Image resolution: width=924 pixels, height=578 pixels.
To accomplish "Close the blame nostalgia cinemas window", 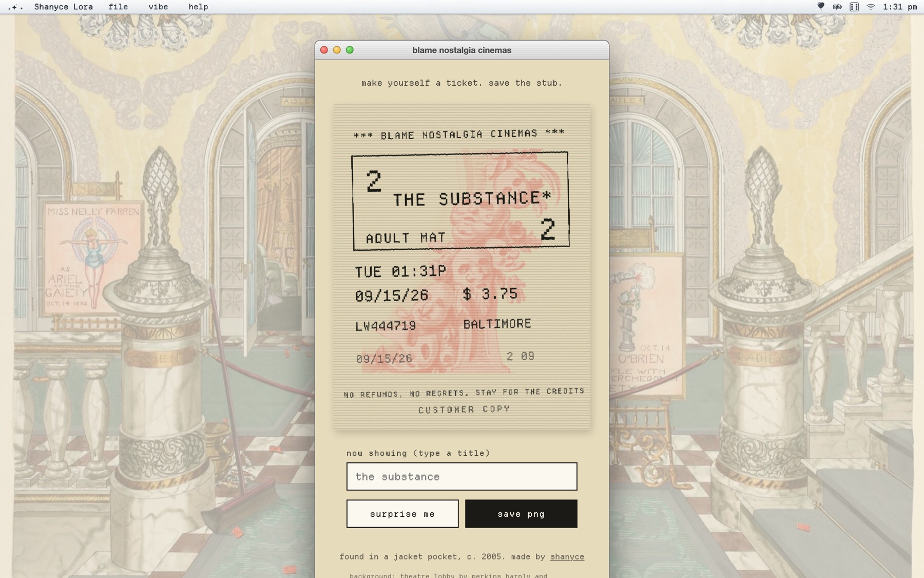I will pos(324,50).
